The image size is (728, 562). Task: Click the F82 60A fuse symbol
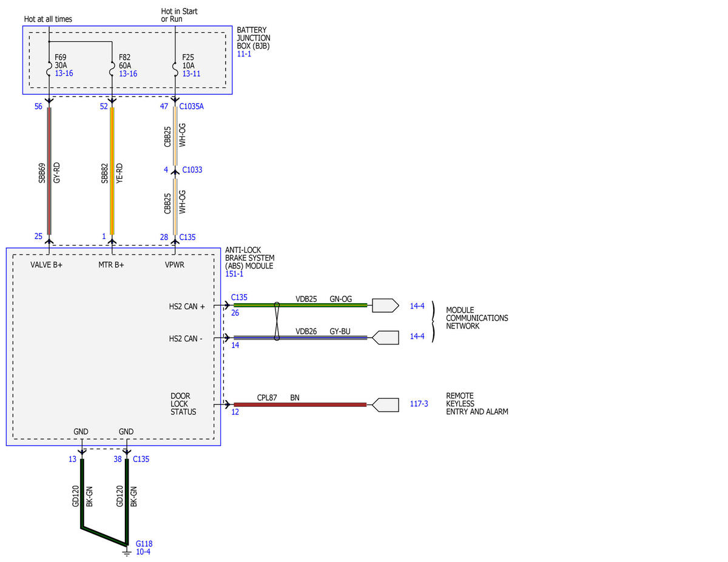(x=112, y=70)
